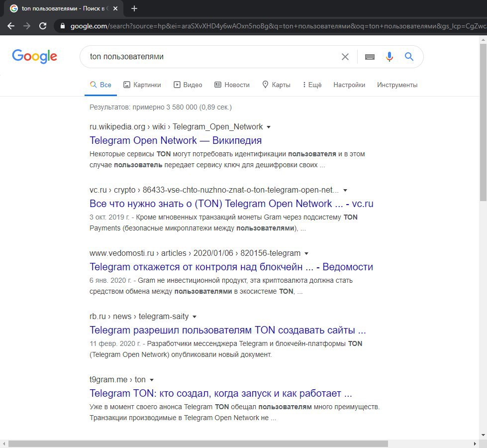Screen dimensions: 487x448
Task: Click the padlock site info icon
Action: pyautogui.click(x=62, y=26)
